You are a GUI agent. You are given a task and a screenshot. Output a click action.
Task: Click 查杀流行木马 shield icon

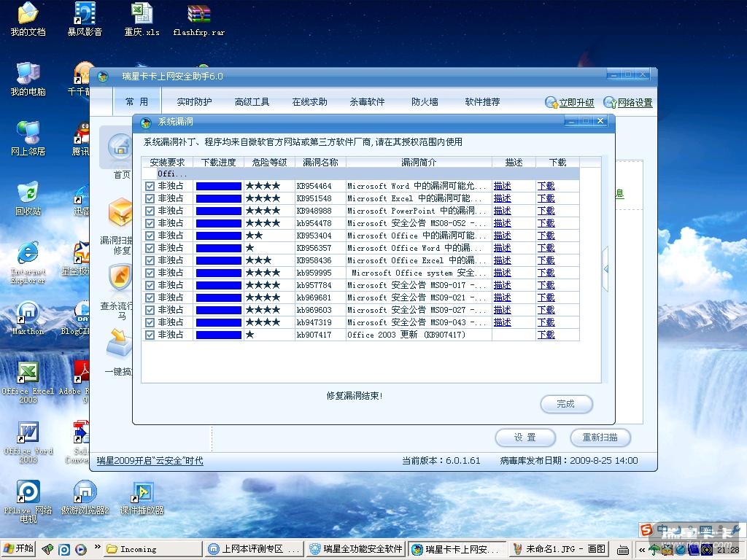pos(120,278)
